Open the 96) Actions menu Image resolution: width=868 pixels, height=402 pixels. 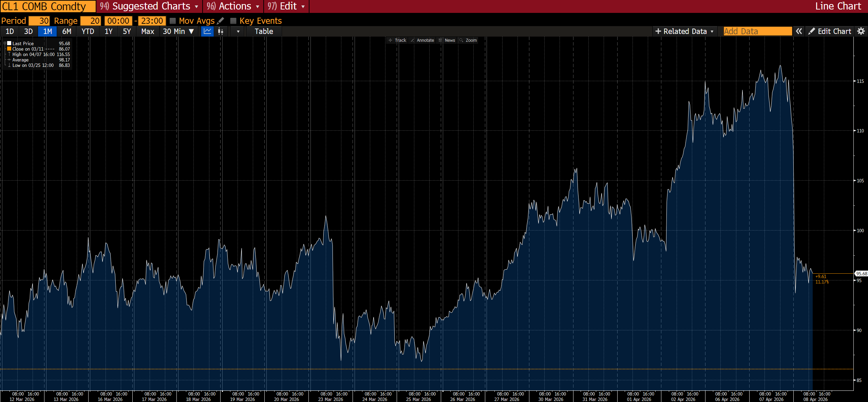tap(233, 6)
